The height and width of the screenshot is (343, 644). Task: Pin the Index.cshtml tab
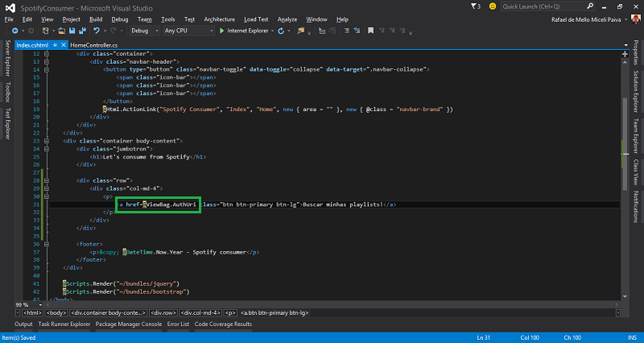click(x=53, y=45)
